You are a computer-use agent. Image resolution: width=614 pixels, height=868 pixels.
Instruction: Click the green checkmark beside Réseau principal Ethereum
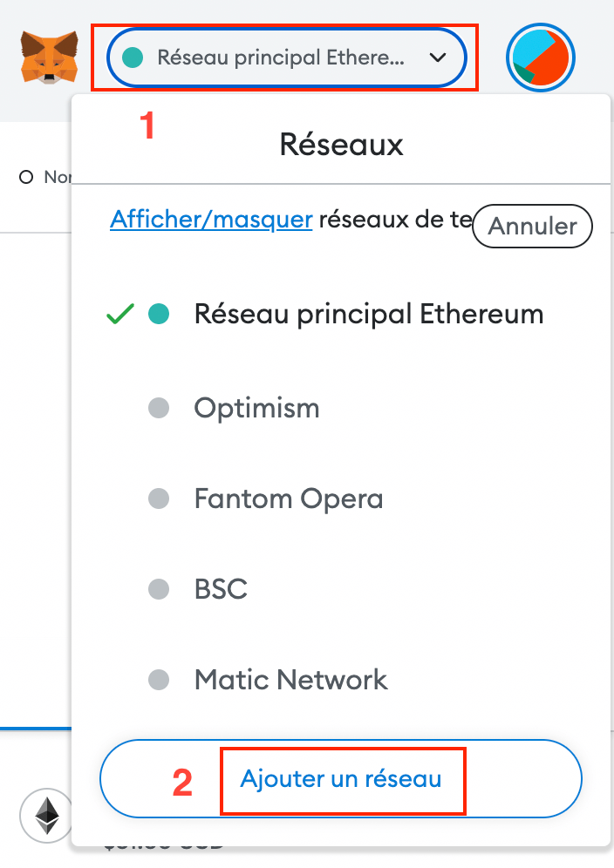119,314
